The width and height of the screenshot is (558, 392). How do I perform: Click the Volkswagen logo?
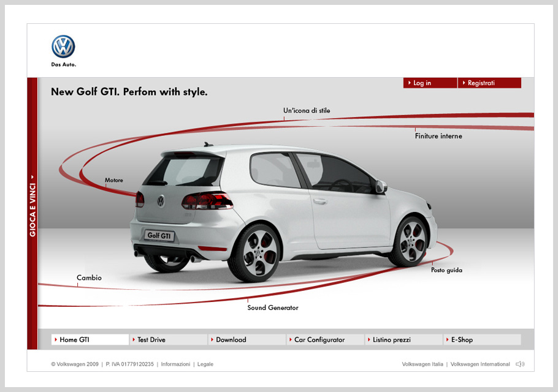(x=63, y=47)
